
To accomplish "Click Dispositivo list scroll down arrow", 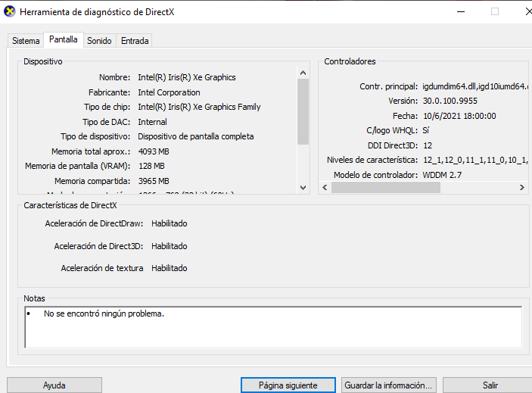I will (303, 187).
